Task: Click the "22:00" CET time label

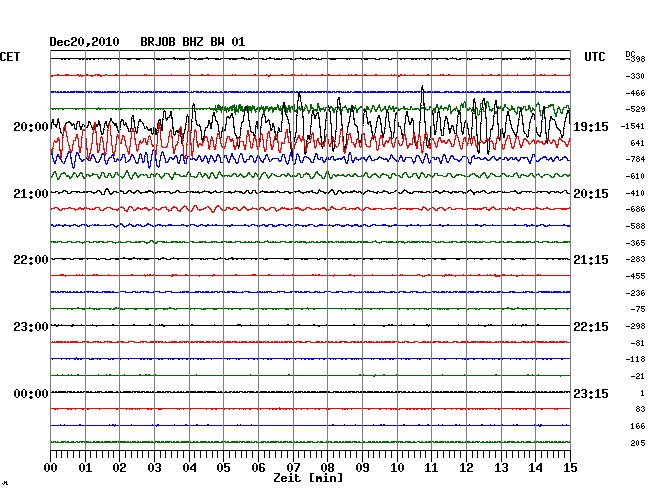Action: tap(31, 260)
